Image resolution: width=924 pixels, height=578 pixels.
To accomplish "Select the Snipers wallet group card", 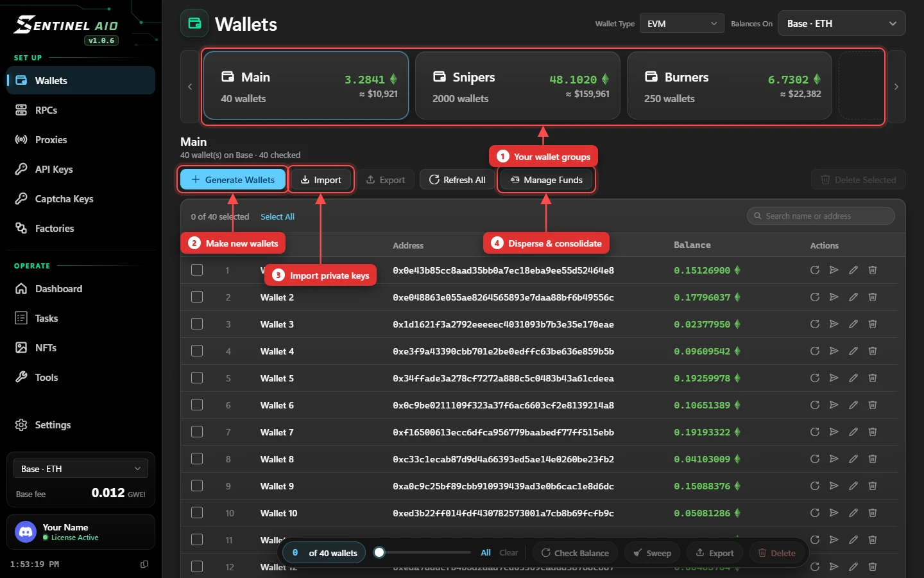I will 518,86.
